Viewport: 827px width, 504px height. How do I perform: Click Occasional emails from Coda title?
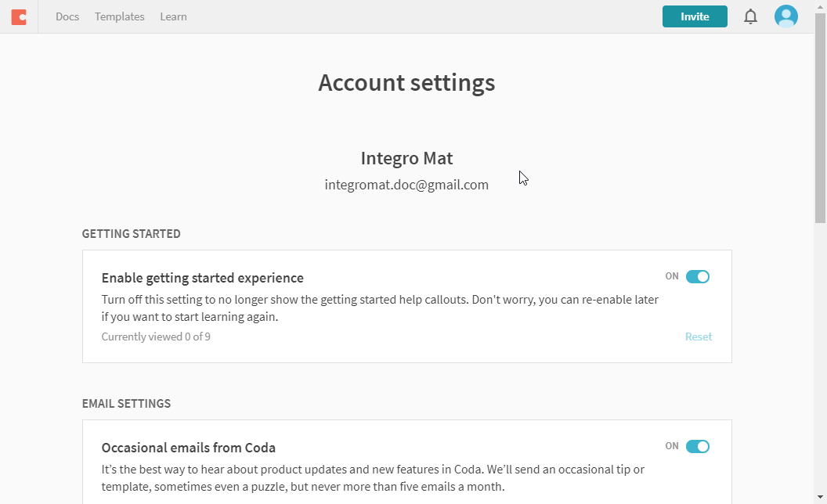pos(188,448)
